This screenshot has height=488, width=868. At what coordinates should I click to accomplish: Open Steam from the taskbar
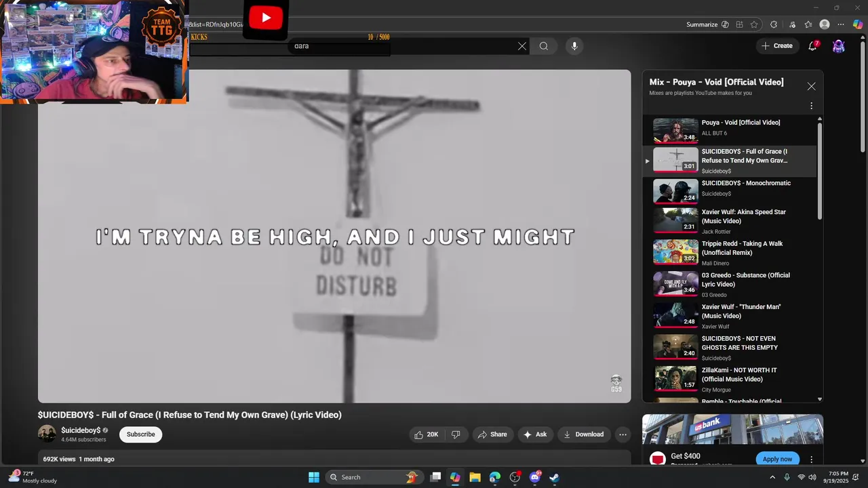[554, 477]
